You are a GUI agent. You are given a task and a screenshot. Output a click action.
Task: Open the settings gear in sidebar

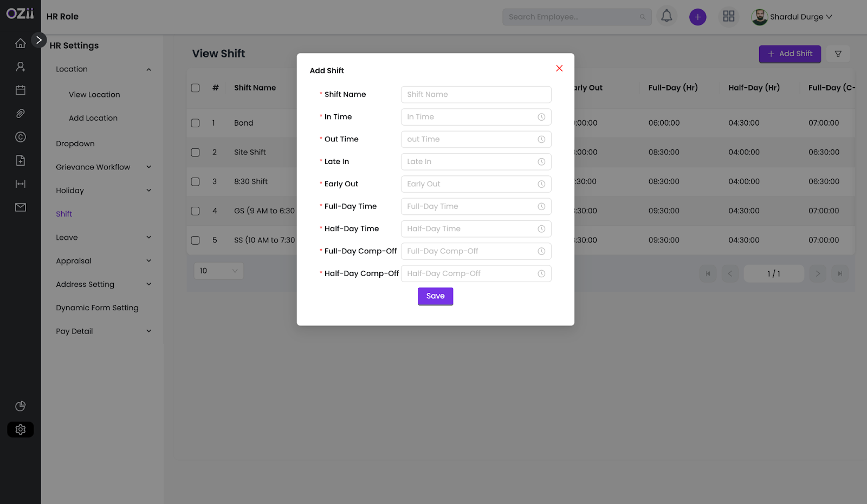(x=21, y=429)
